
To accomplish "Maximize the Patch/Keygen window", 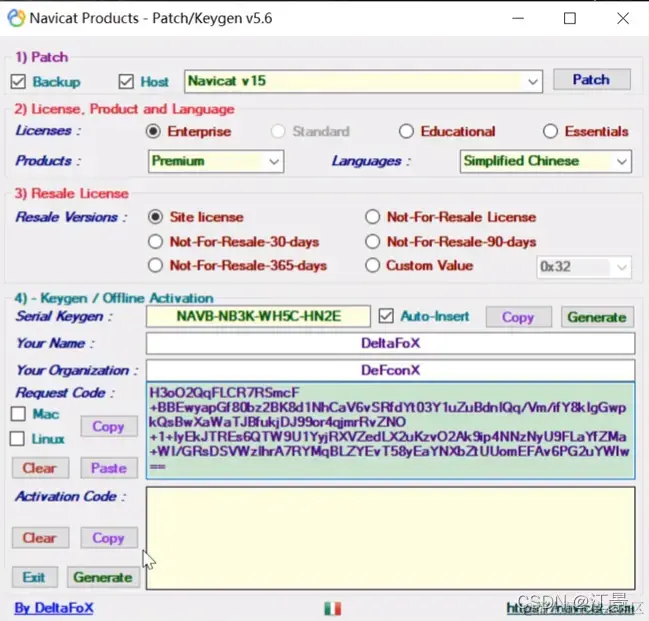I will point(570,19).
